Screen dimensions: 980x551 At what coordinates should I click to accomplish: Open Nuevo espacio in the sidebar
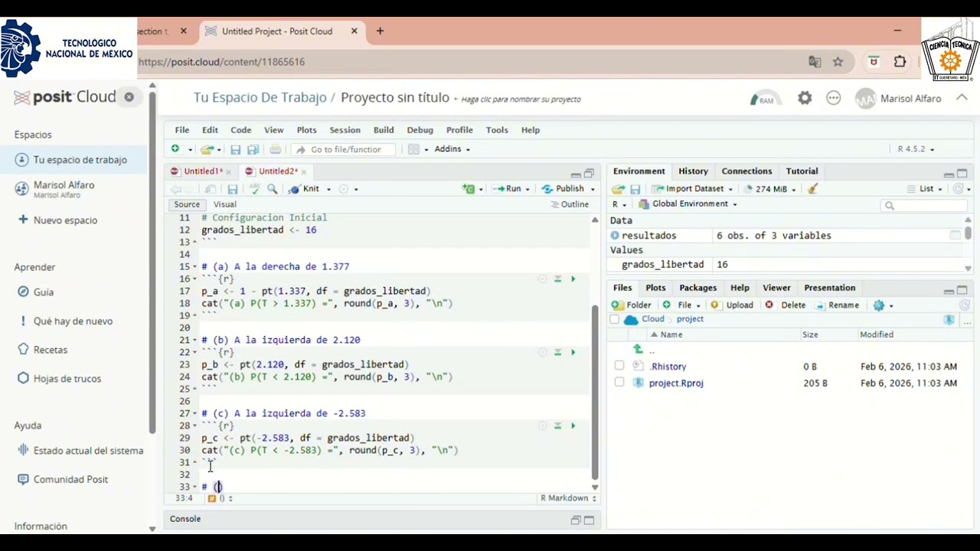[57, 220]
